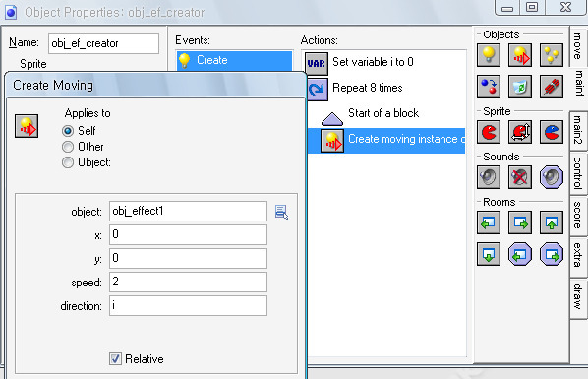
Task: Select the Destroy Instance recycle-bin icon
Action: pyautogui.click(x=520, y=87)
